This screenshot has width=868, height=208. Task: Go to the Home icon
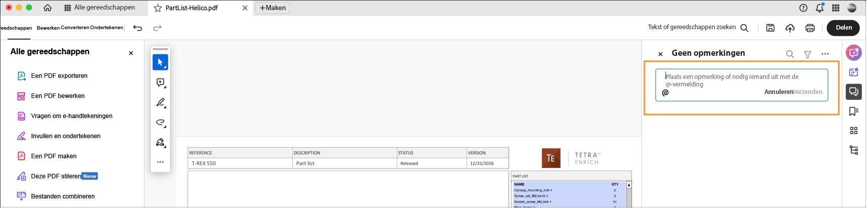pyautogui.click(x=48, y=8)
